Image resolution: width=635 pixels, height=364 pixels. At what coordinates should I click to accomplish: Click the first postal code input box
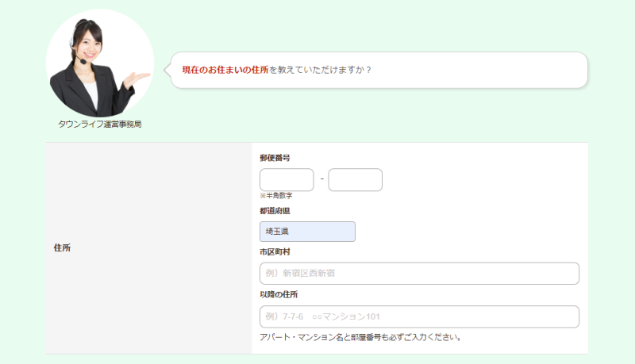point(287,179)
